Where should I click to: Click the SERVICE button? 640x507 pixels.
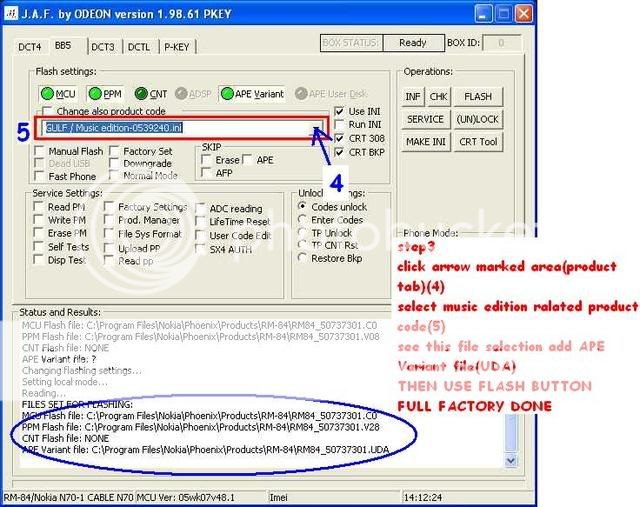point(425,119)
